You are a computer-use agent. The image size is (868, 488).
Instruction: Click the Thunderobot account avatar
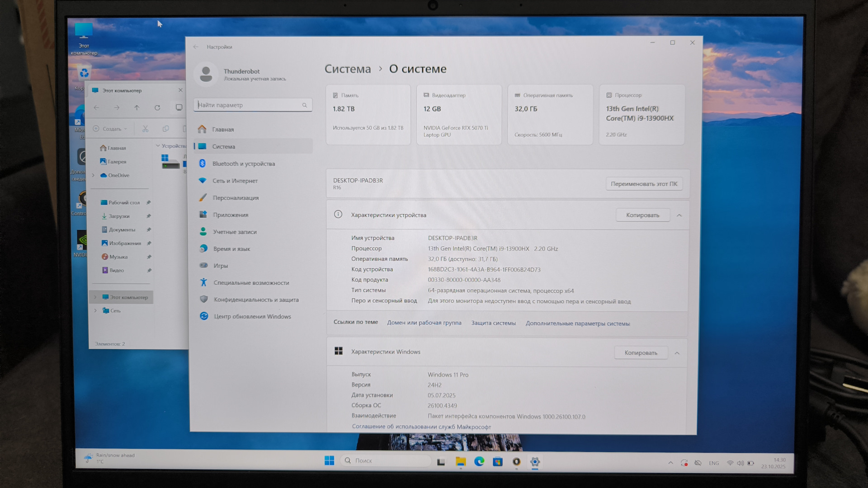coord(206,74)
